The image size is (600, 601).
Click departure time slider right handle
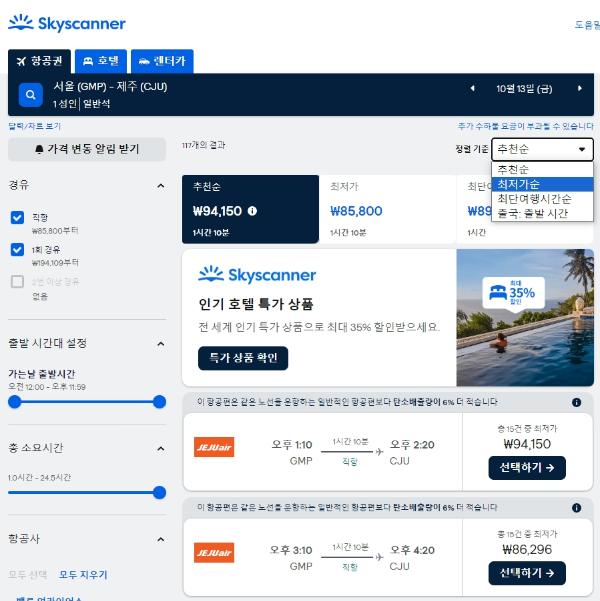[159, 402]
